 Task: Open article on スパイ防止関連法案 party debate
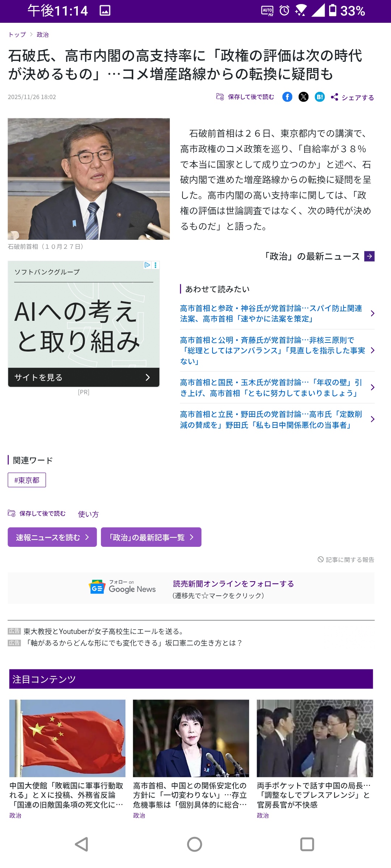(272, 314)
